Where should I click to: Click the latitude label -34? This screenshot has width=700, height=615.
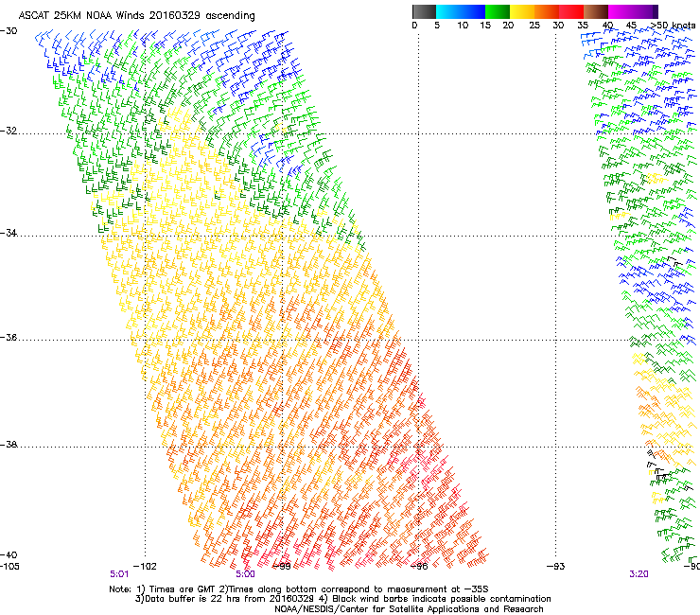tap(9, 233)
